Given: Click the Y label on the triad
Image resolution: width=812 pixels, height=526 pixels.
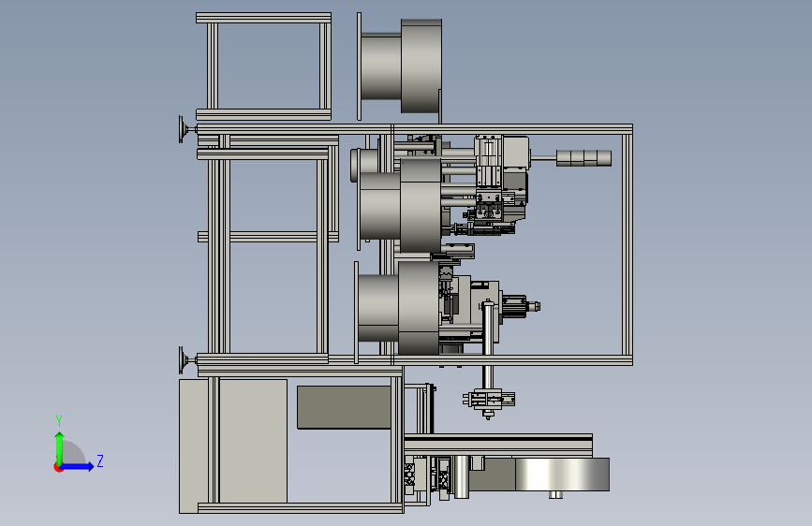Looking at the screenshot, I should [x=59, y=421].
